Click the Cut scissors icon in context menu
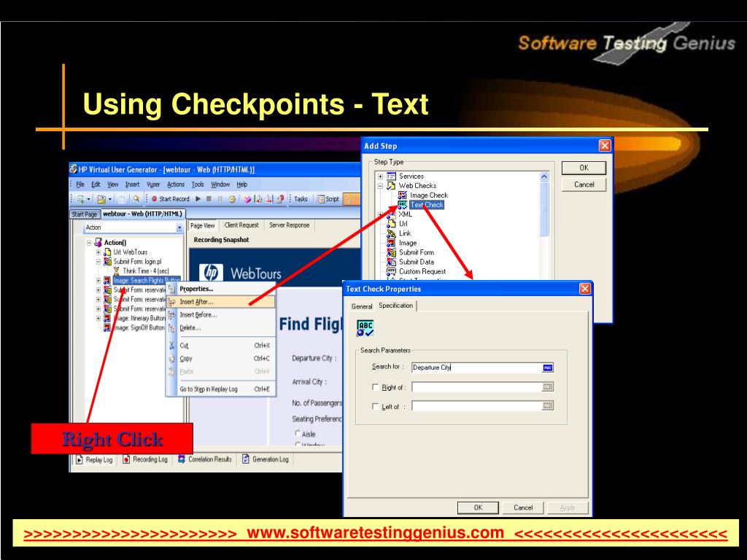 tap(172, 346)
